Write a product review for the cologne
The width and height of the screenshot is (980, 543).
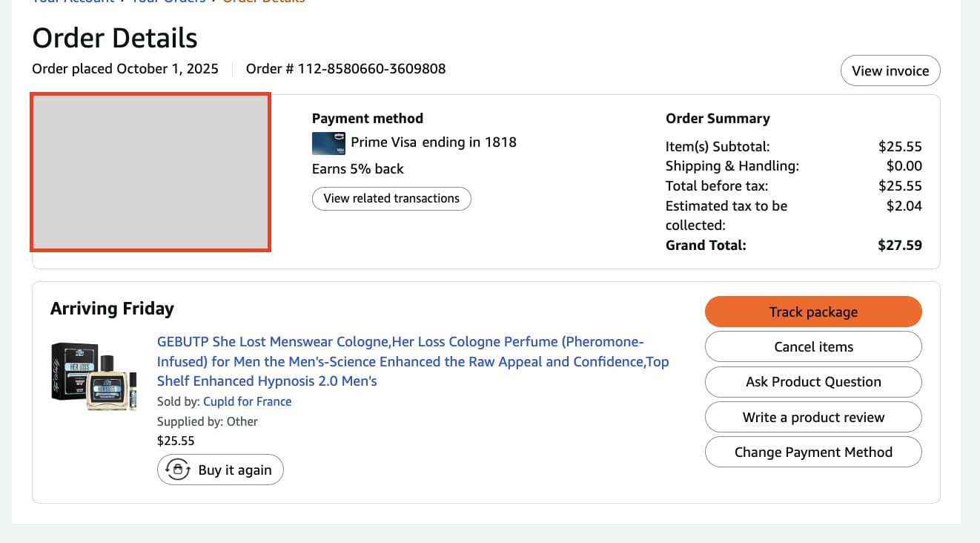click(813, 417)
